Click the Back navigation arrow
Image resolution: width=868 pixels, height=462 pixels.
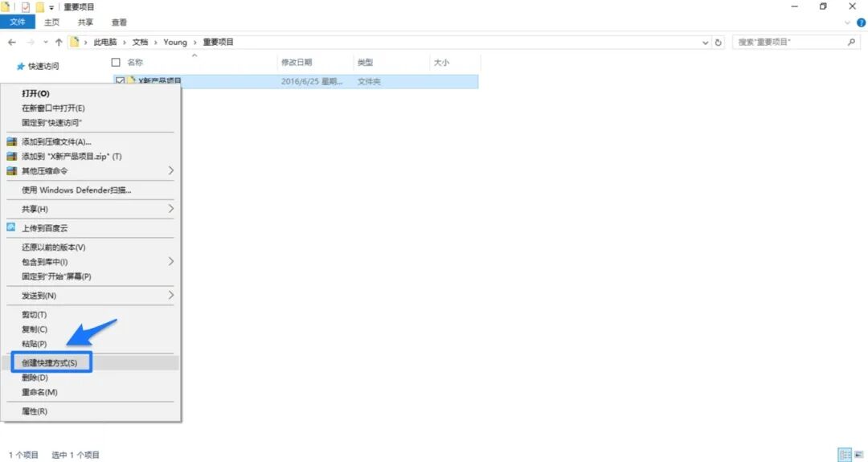click(x=11, y=42)
